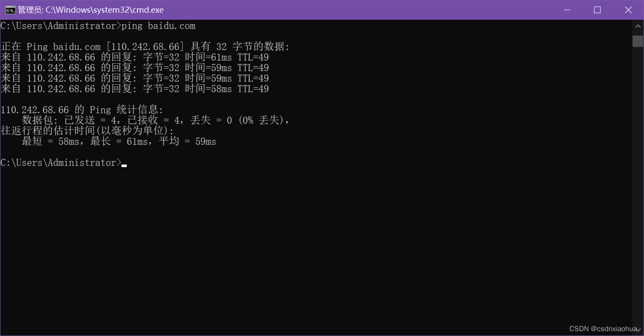Close the cmd.exe window
This screenshot has width=644, height=336.
[x=628, y=10]
